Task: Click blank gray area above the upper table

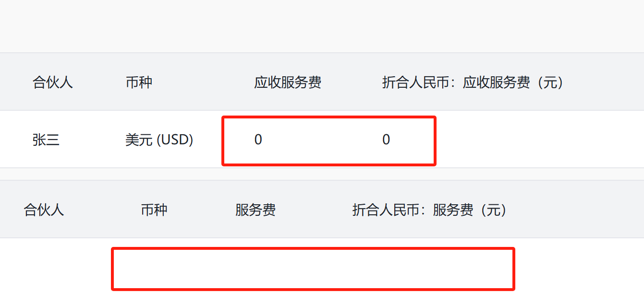Action: [x=322, y=26]
